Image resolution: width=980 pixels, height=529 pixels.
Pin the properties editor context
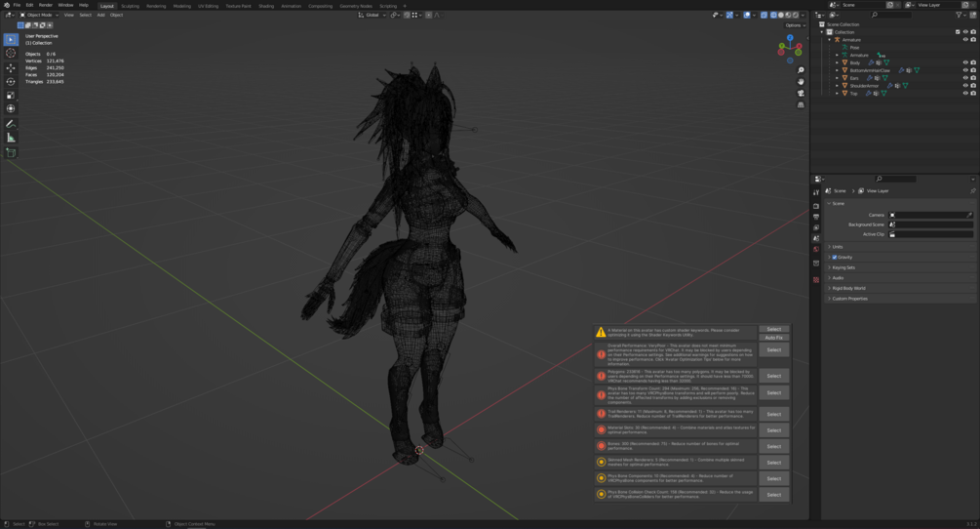tap(972, 190)
